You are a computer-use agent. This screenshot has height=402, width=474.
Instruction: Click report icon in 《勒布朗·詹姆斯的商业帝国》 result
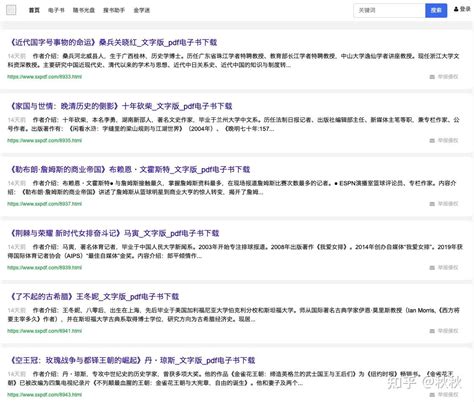point(432,204)
